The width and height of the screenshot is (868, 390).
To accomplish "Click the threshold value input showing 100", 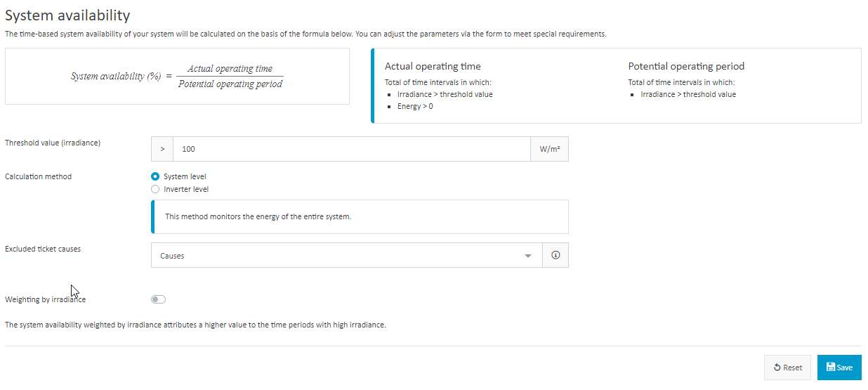I will 352,149.
